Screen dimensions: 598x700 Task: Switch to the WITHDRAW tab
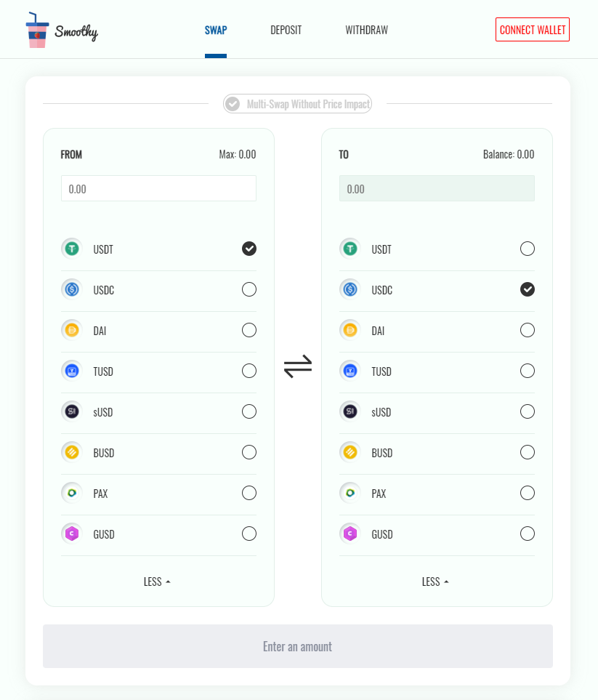click(366, 31)
